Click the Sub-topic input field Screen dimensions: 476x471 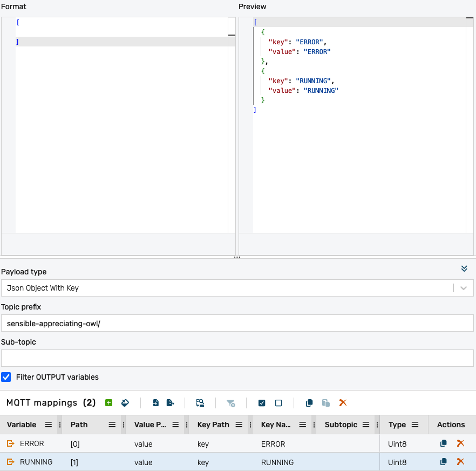click(237, 358)
